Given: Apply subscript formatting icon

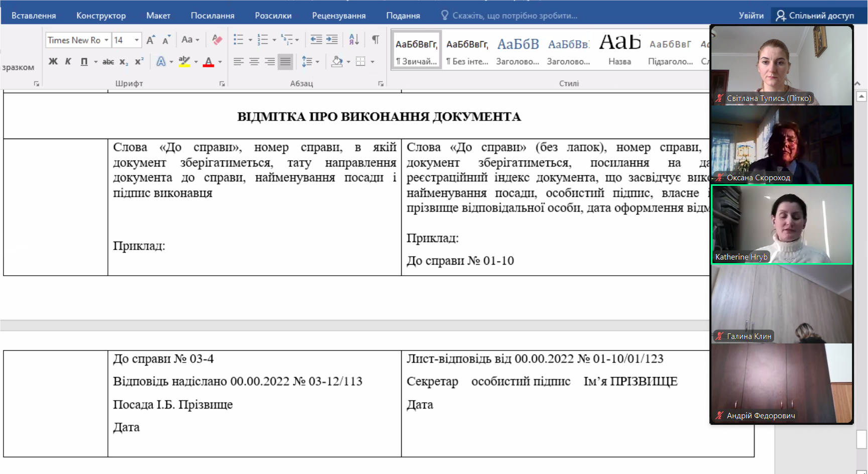Looking at the screenshot, I should click(x=123, y=62).
